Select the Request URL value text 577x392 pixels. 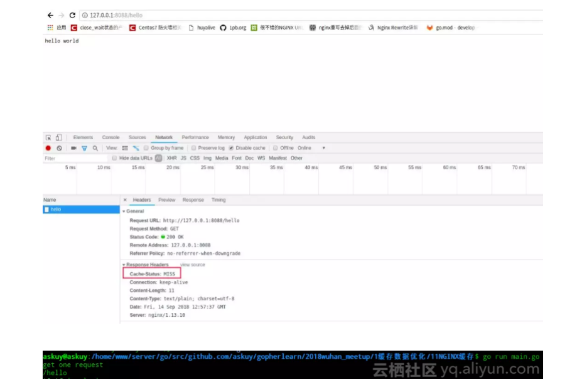click(202, 221)
